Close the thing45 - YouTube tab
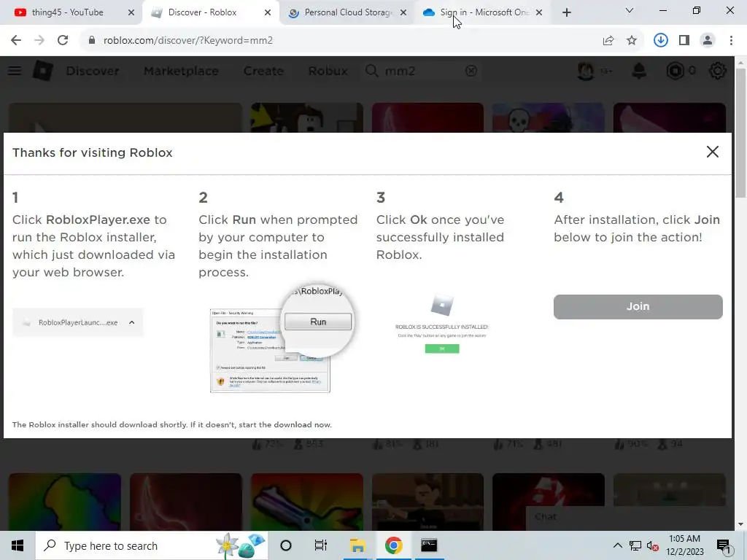This screenshot has width=747, height=560. pyautogui.click(x=131, y=12)
